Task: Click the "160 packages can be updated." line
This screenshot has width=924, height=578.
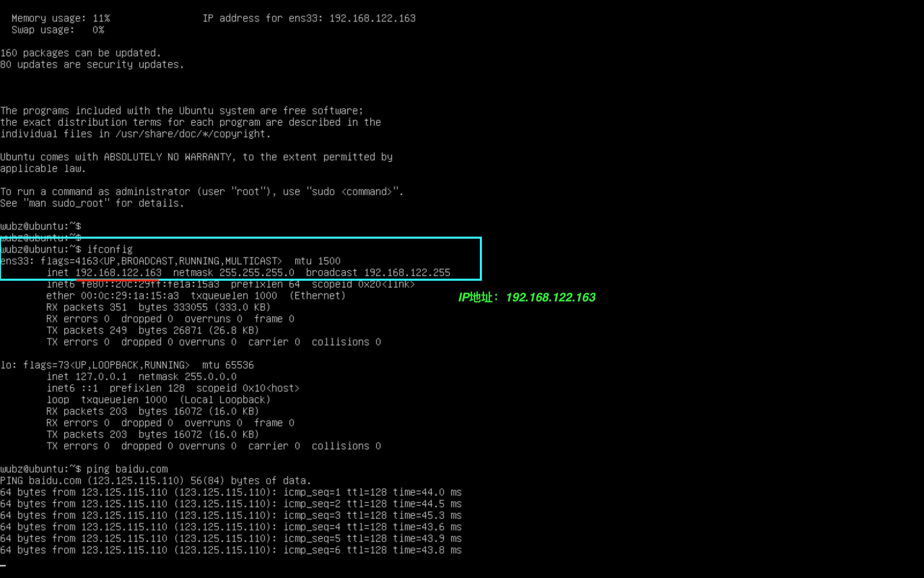Action: click(x=81, y=53)
